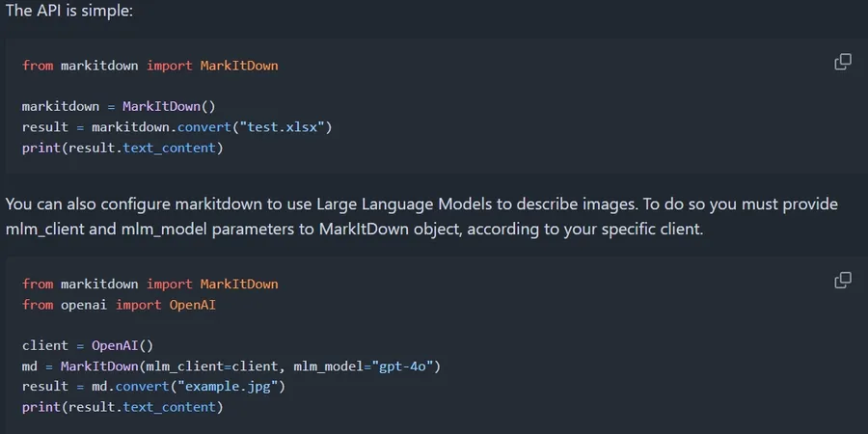Image resolution: width=868 pixels, height=434 pixels.
Task: Copy the test.xlsx code snippet
Action: point(843,62)
